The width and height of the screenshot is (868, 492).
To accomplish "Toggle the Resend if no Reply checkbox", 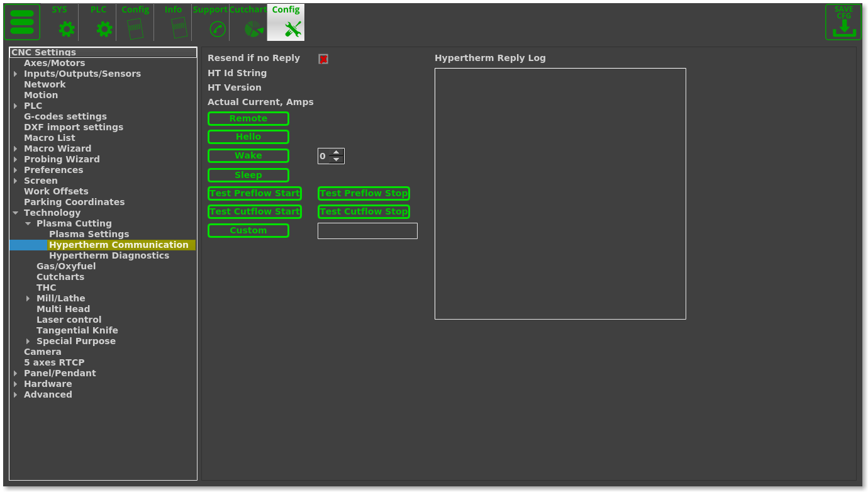I will click(323, 59).
